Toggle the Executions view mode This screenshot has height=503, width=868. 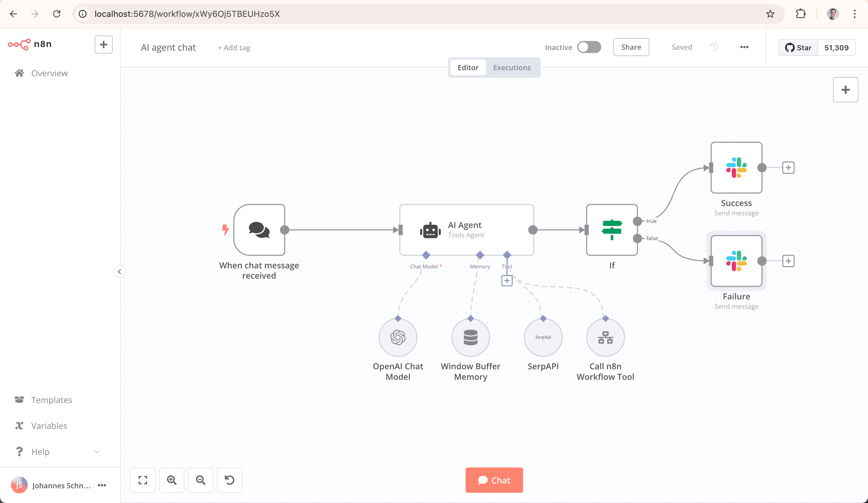pyautogui.click(x=511, y=67)
